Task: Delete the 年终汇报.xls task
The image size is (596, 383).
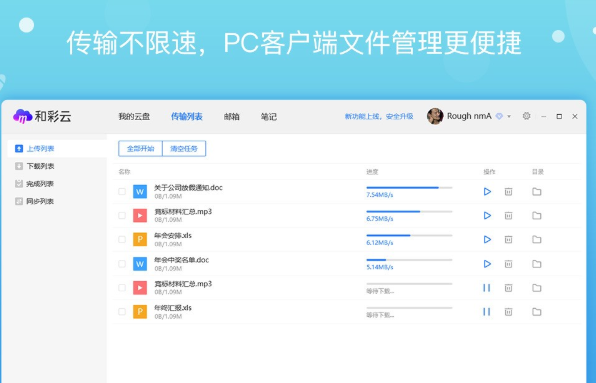Action: pyautogui.click(x=508, y=312)
